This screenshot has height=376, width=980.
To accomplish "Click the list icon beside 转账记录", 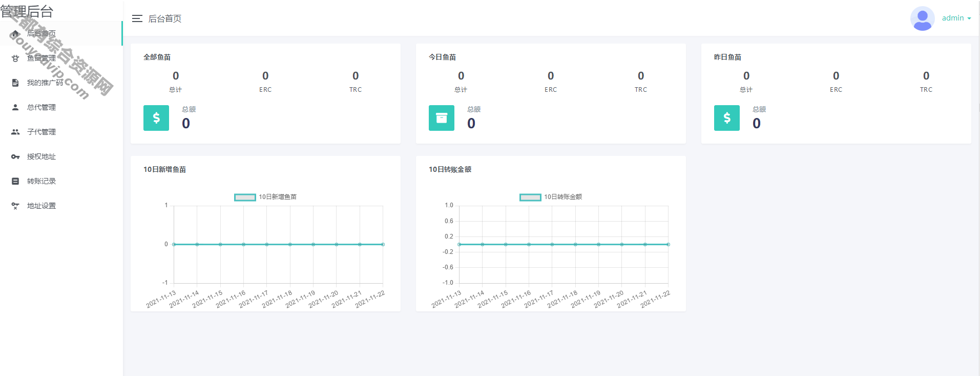I will [15, 181].
